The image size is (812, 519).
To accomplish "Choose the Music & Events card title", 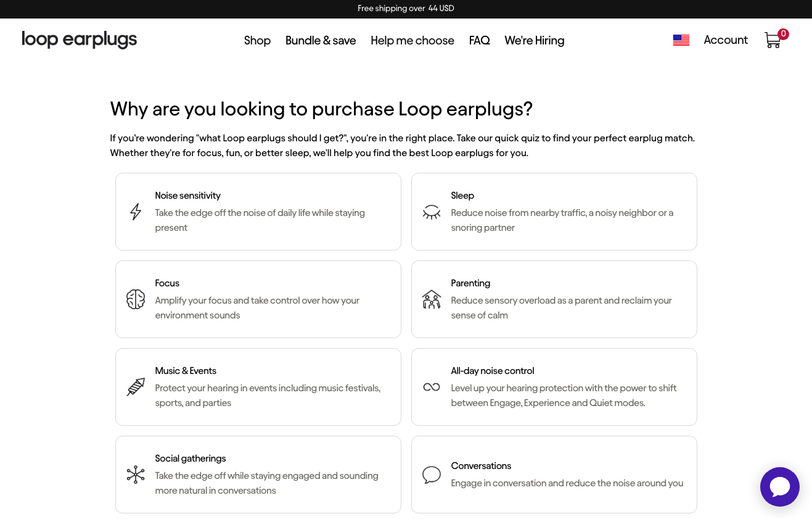I will point(186,371).
